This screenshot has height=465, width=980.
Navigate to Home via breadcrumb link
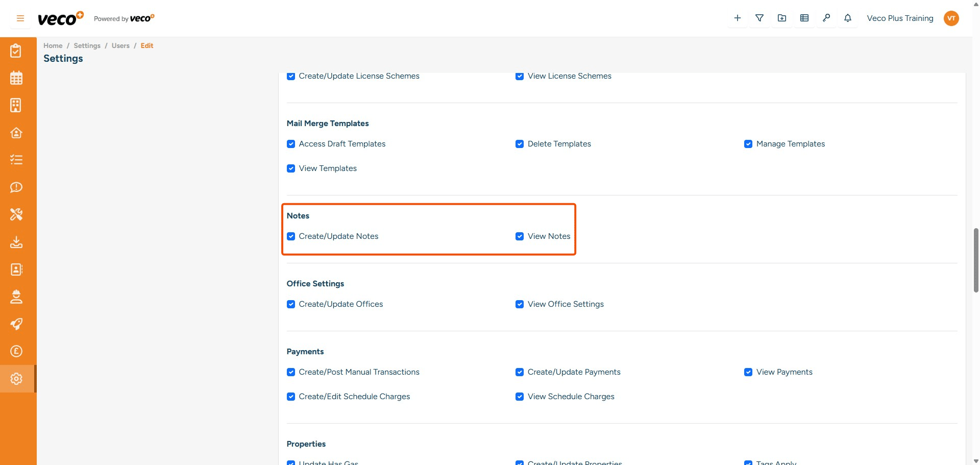coord(53,45)
